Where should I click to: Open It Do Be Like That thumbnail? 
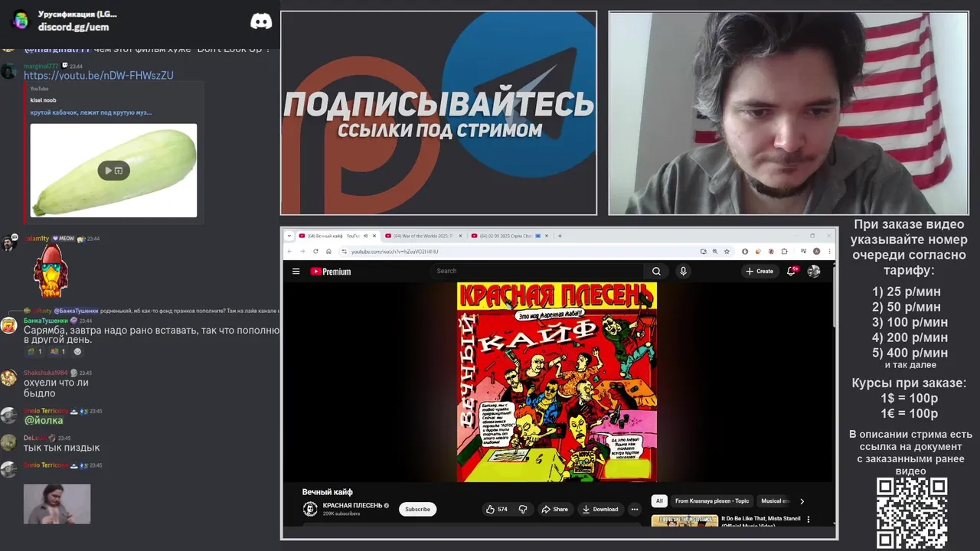click(684, 520)
